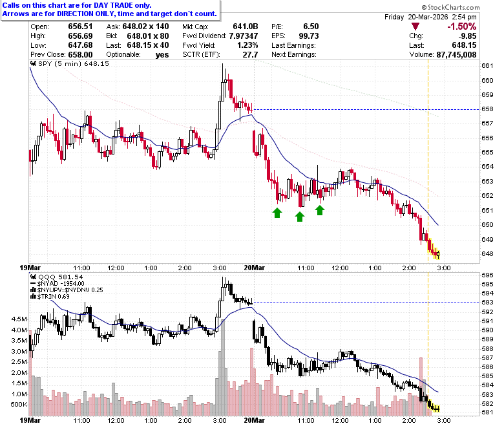
Task: Click the yellow highlighted SPY candles at 648
Action: tap(434, 248)
